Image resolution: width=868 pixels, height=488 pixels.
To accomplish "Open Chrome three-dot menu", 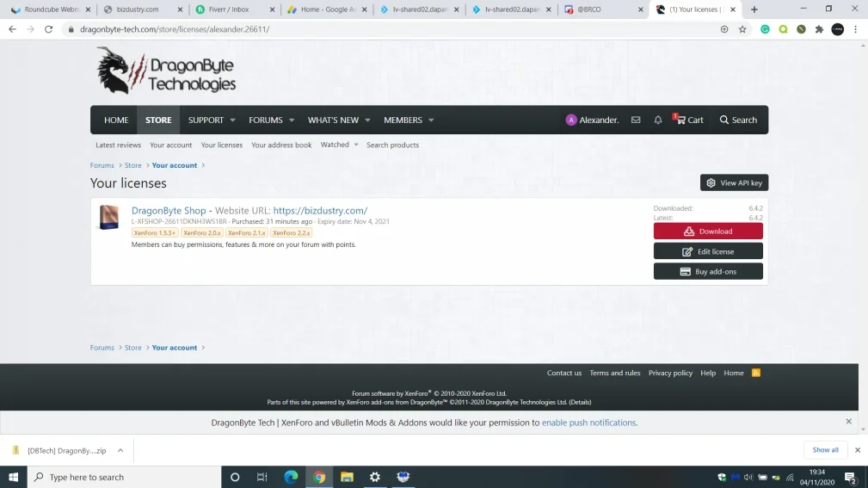I will pyautogui.click(x=855, y=28).
